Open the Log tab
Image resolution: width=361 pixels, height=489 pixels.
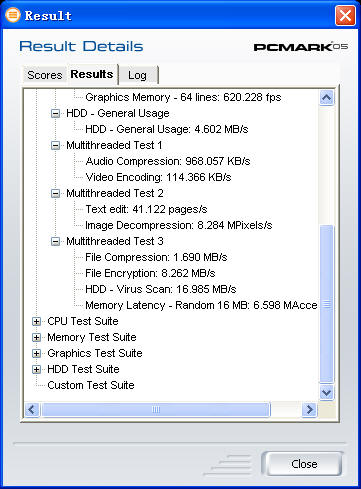click(138, 75)
